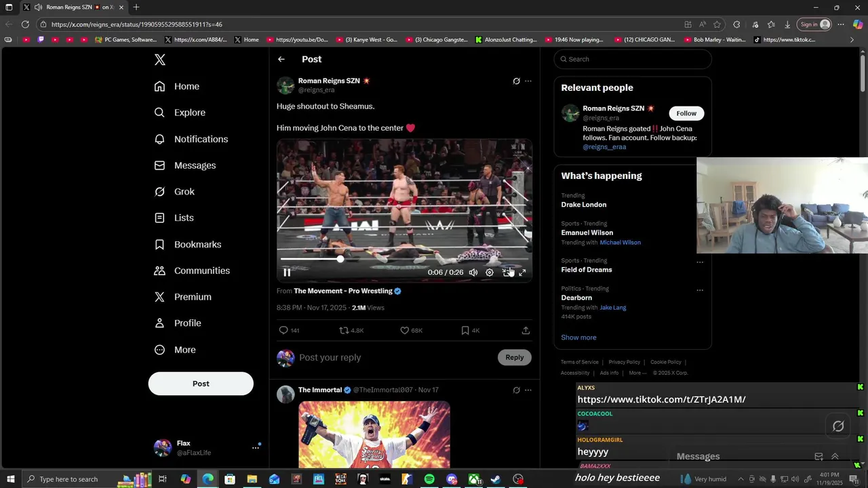
Task: Open Spotify from the taskbar
Action: 429,479
